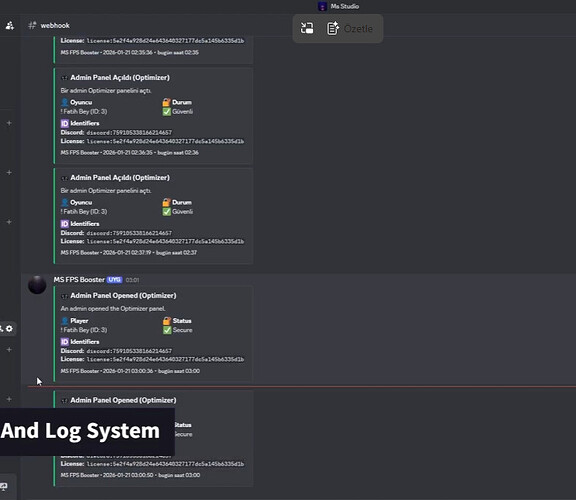Click footer 'MS FPS Booster • 2026-01-21 03:00:36'
This screenshot has height=500, width=576.
click(x=107, y=371)
